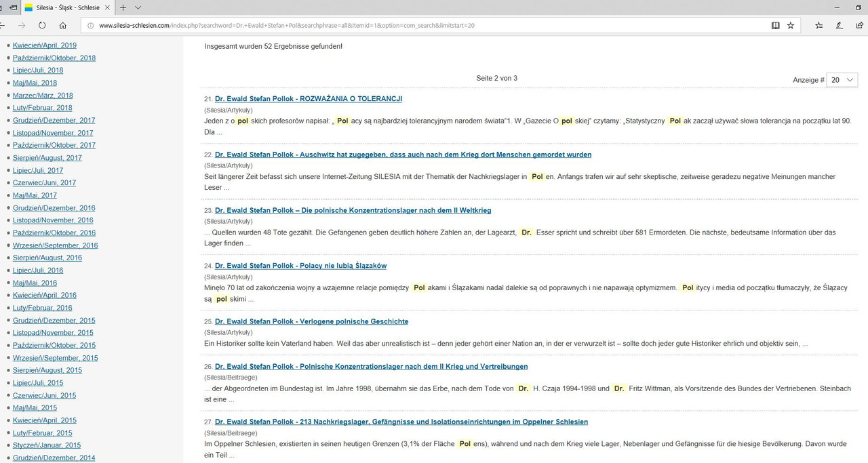Open archive Sierpień/August, 2017
The height and width of the screenshot is (463, 868).
[x=47, y=158]
